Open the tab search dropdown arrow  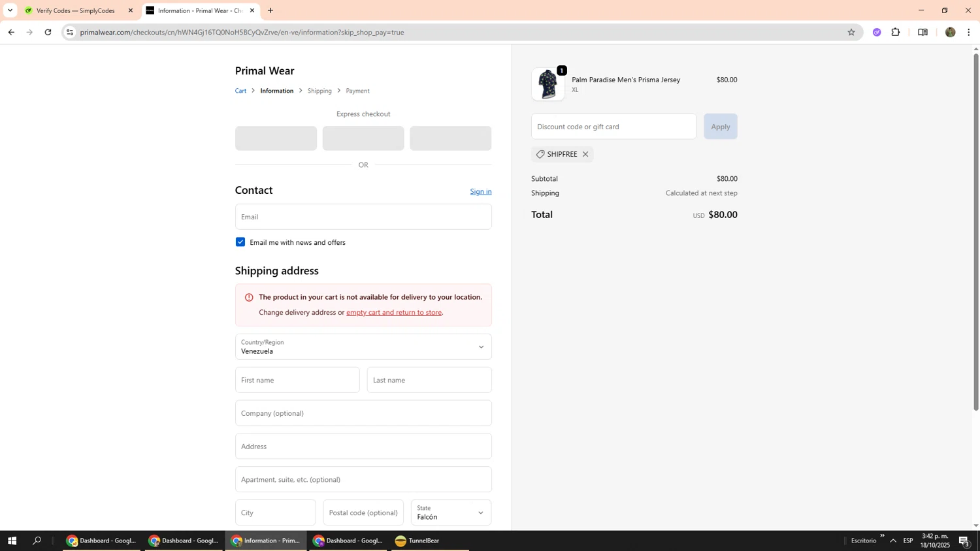tap(10, 10)
